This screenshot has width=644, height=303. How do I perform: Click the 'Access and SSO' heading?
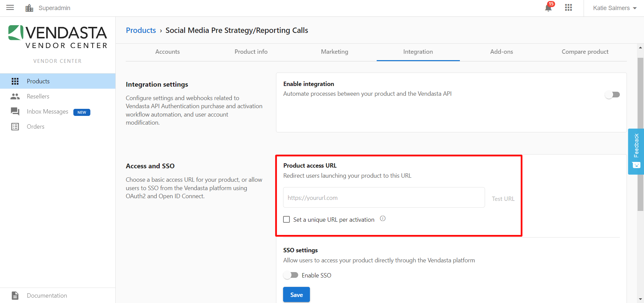(x=150, y=166)
